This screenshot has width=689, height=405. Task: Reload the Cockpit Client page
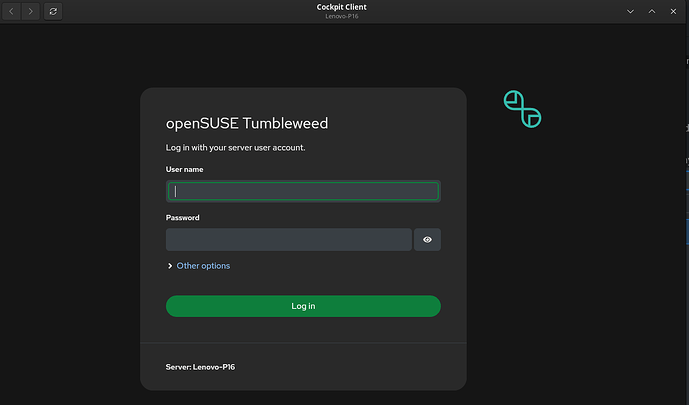(x=53, y=11)
